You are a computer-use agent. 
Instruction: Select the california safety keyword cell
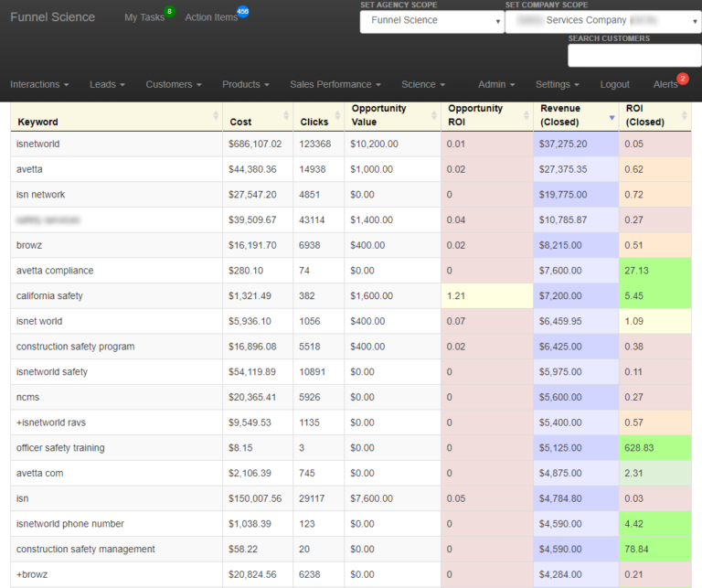coord(116,296)
